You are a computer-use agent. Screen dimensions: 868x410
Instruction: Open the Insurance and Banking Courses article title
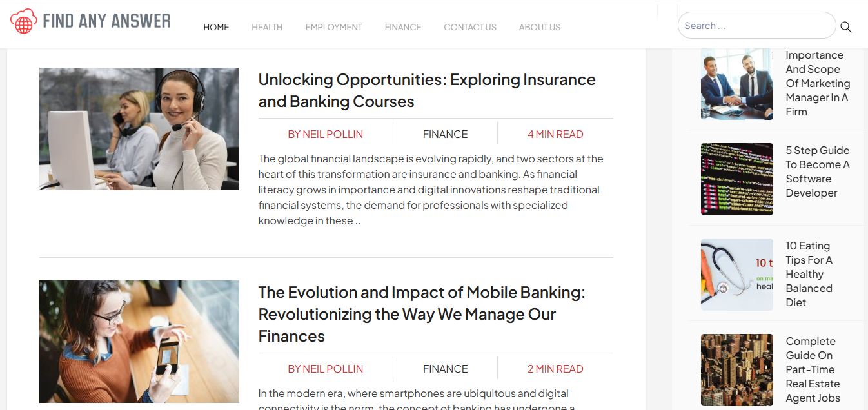tap(427, 90)
